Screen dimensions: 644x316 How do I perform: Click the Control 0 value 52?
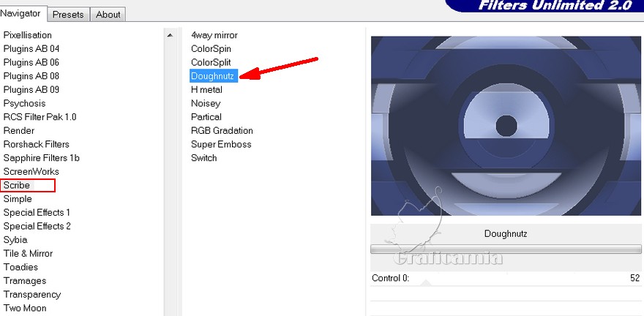(x=635, y=278)
